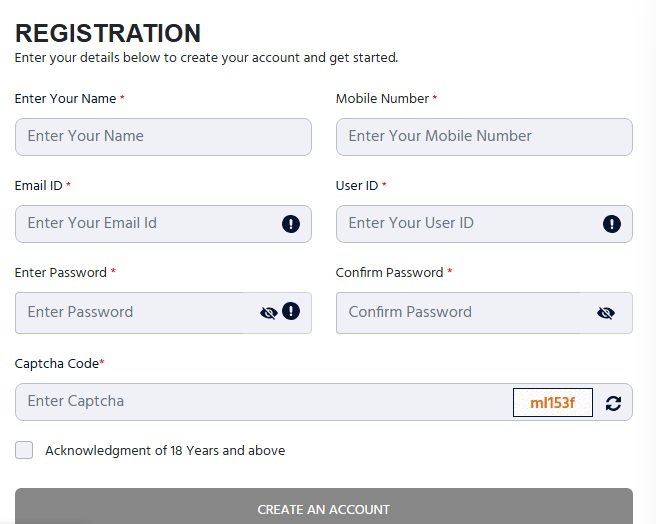This screenshot has height=524, width=656.
Task: Check the 18 Years and above acknowledgment box
Action: (24, 450)
